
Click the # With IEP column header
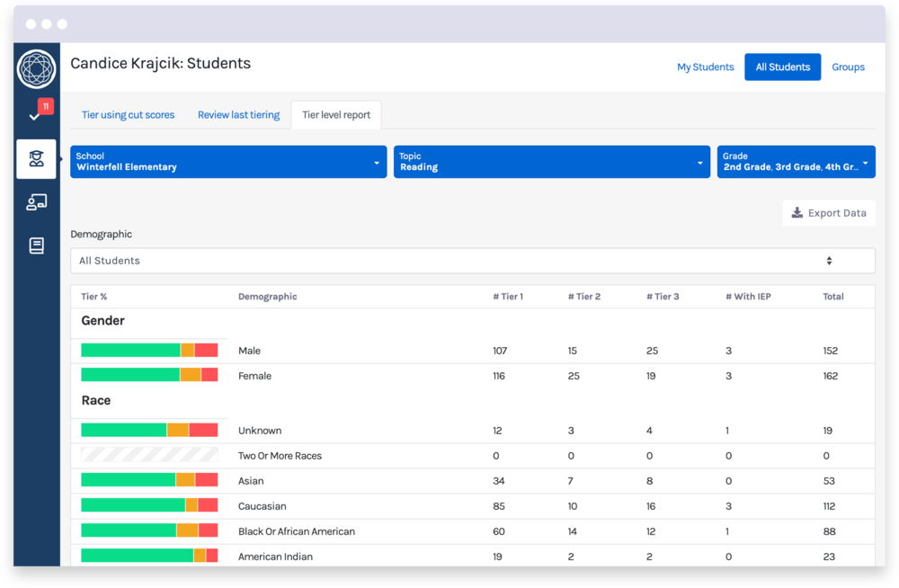point(748,297)
